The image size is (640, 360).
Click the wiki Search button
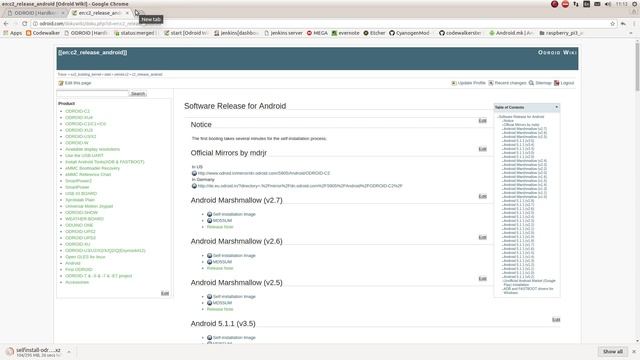(x=138, y=94)
